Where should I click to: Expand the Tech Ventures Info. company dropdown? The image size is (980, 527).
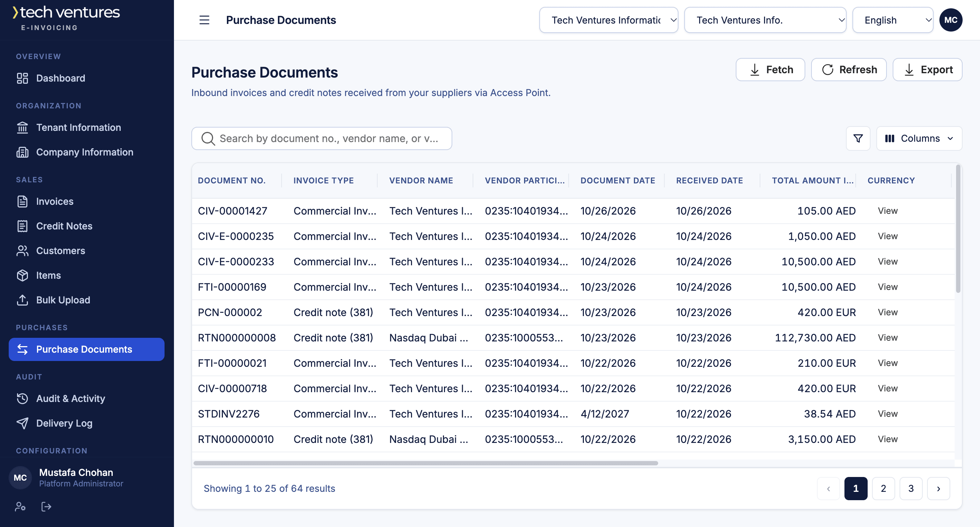tap(765, 20)
